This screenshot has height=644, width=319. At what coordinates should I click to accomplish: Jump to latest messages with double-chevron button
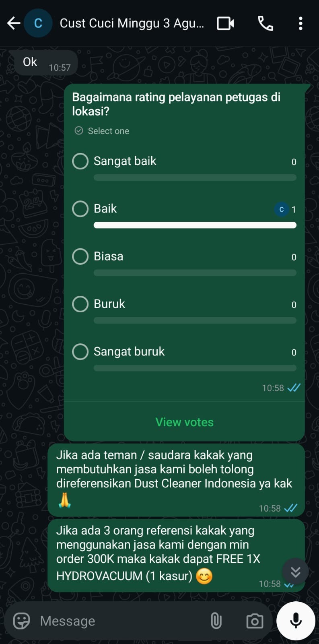coord(295,572)
